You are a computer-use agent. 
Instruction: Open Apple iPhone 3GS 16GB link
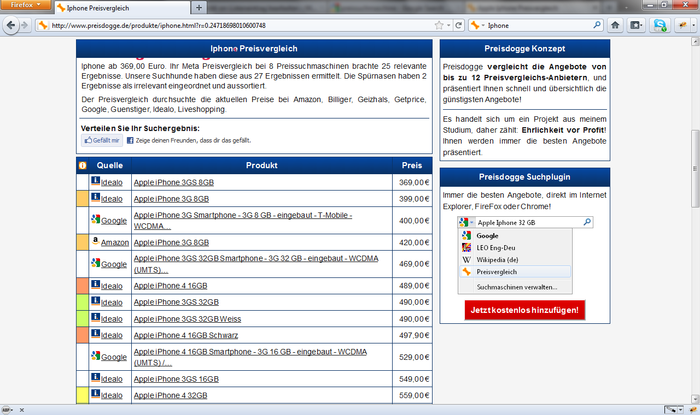tap(176, 379)
